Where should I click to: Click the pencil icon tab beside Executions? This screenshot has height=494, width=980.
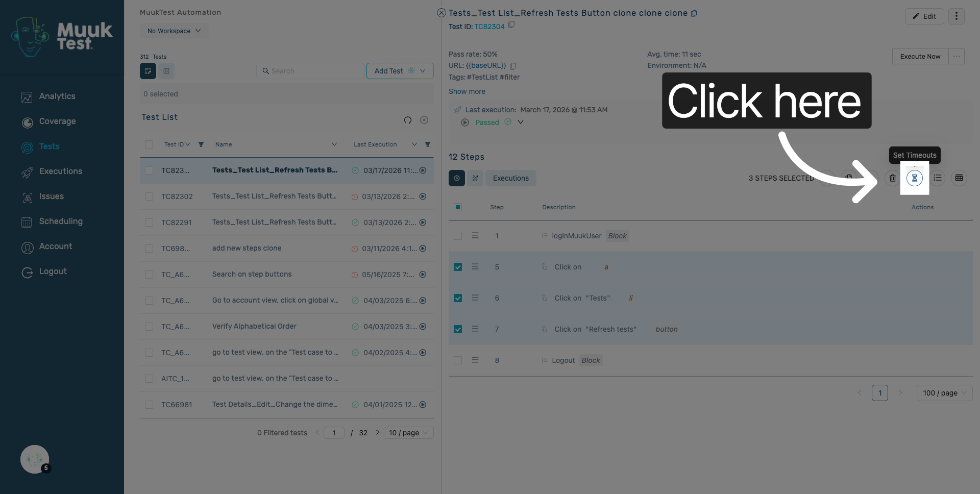click(475, 178)
